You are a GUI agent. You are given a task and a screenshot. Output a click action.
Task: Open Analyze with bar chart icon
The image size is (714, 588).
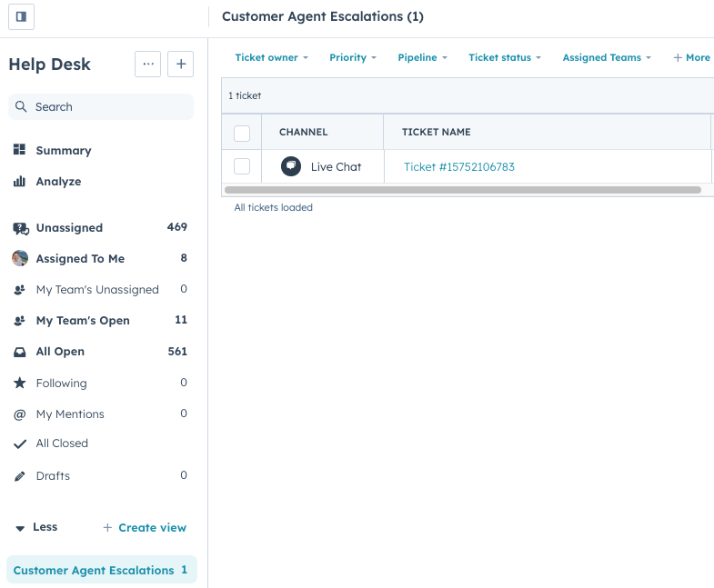pos(19,182)
